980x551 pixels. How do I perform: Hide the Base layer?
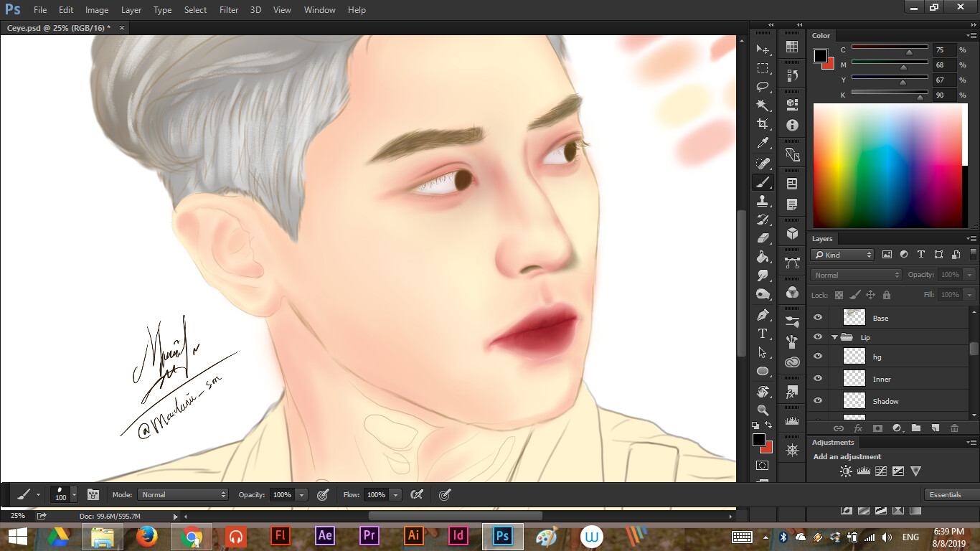point(817,317)
